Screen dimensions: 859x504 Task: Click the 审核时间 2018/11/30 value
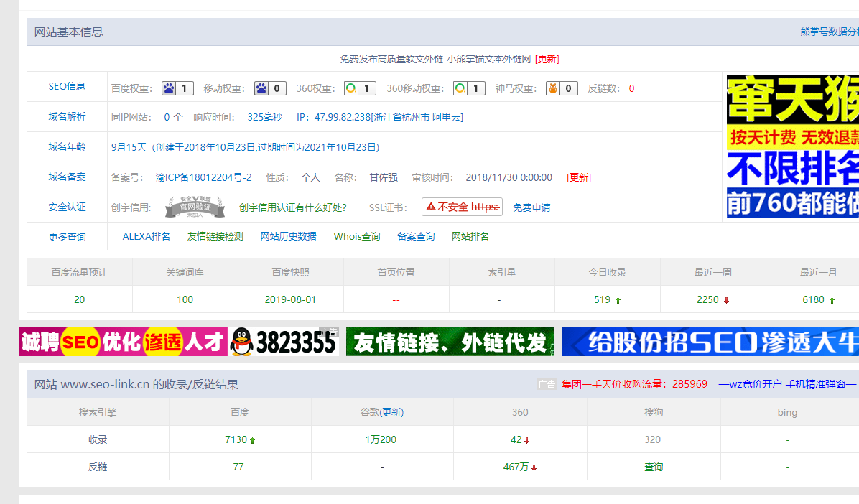(509, 177)
